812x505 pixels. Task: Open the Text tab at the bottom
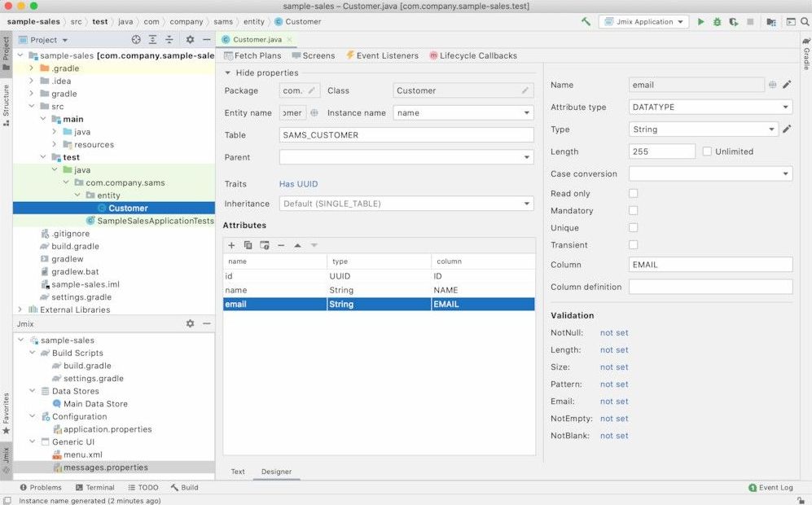(x=237, y=471)
